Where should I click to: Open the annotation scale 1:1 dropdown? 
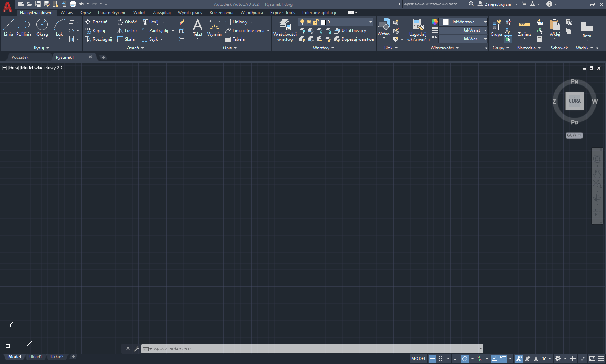point(546,359)
